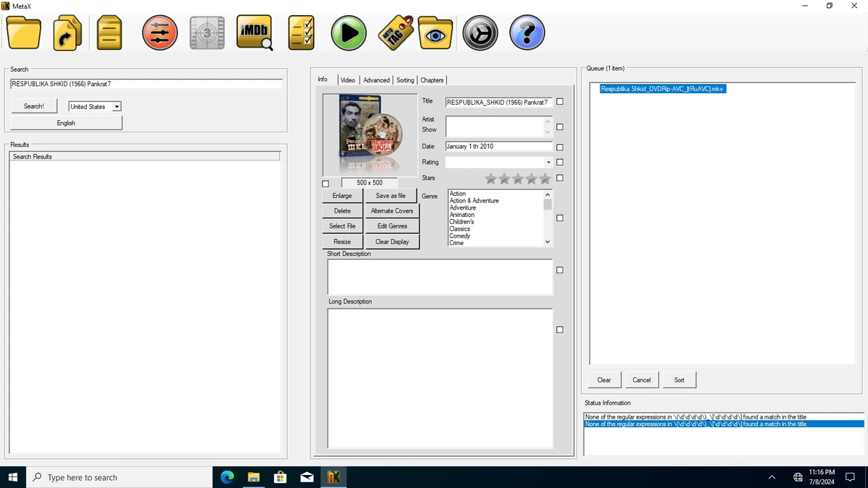Open the Auto Tag icon
Screen dimensions: 868x488
(395, 33)
